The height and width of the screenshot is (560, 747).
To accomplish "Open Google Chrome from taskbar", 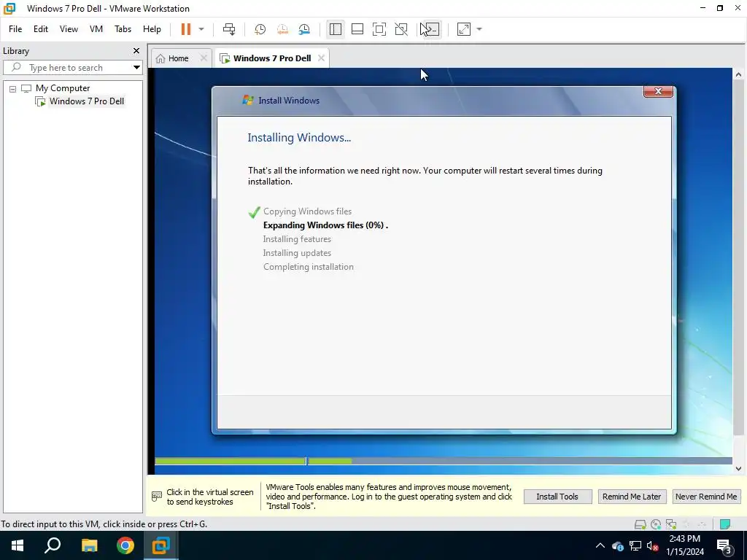I will [x=125, y=545].
